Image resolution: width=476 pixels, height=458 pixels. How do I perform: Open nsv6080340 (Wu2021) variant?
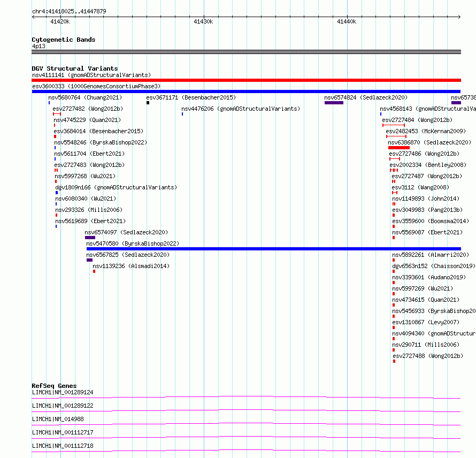(x=86, y=199)
